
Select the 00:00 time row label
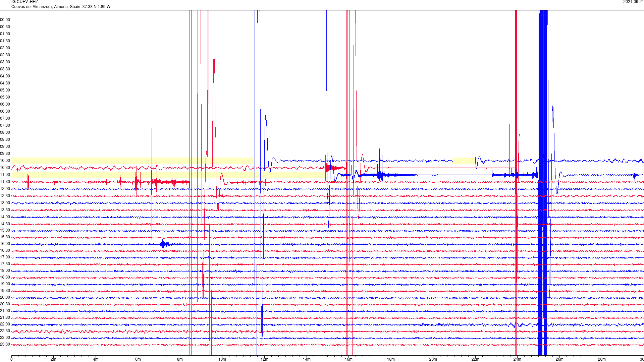pyautogui.click(x=5, y=20)
